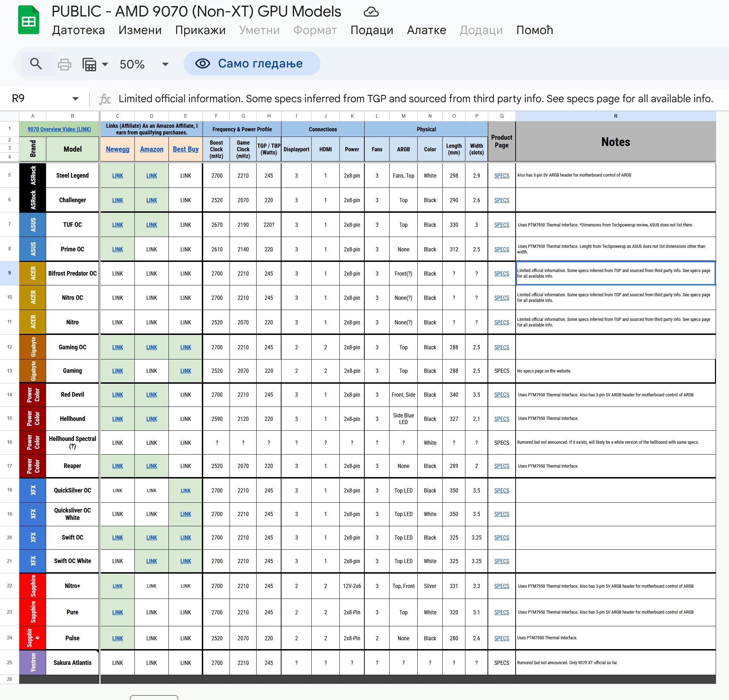
Task: Open the Алатке menu
Action: point(426,30)
